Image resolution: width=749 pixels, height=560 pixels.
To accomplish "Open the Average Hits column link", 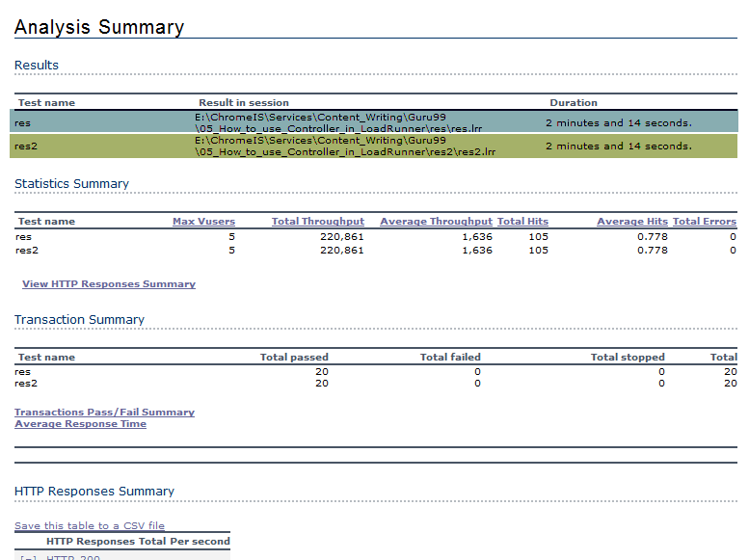I will [x=631, y=222].
